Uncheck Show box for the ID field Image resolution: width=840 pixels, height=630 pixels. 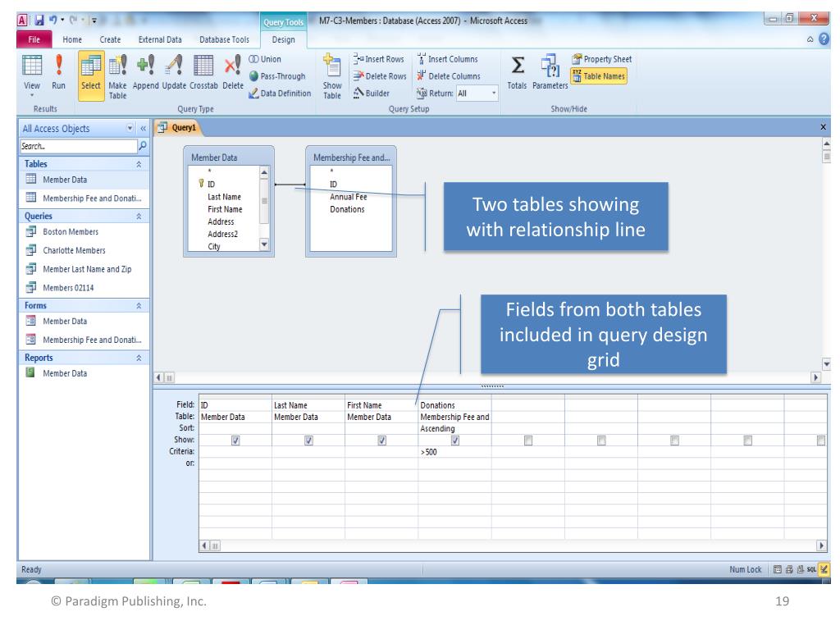click(x=235, y=441)
